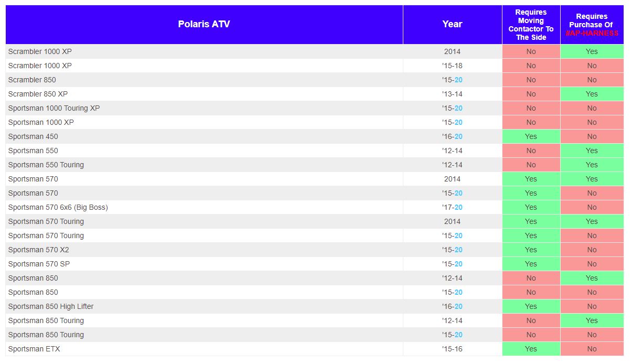
Task: Click the red #AP-HARNESS link in header
Action: pos(592,33)
